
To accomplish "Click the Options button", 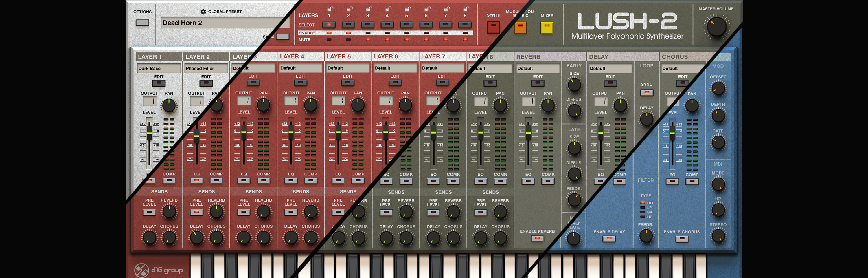I will click(142, 23).
